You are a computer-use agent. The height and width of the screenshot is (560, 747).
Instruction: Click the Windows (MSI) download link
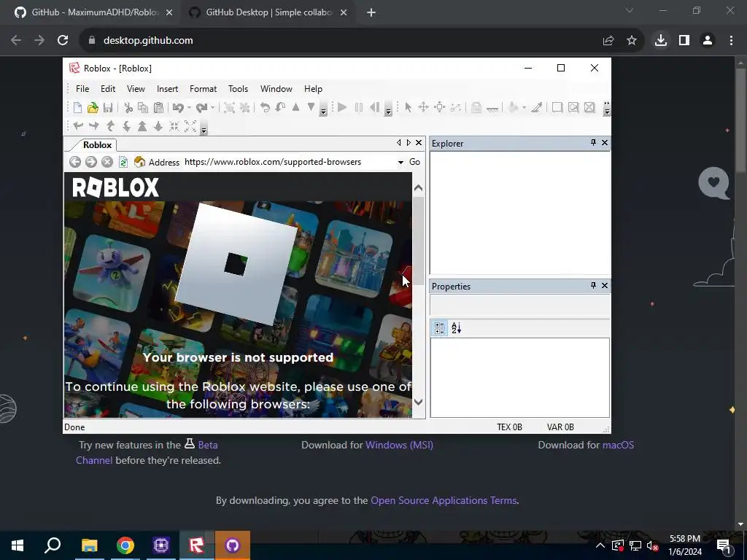click(x=399, y=445)
